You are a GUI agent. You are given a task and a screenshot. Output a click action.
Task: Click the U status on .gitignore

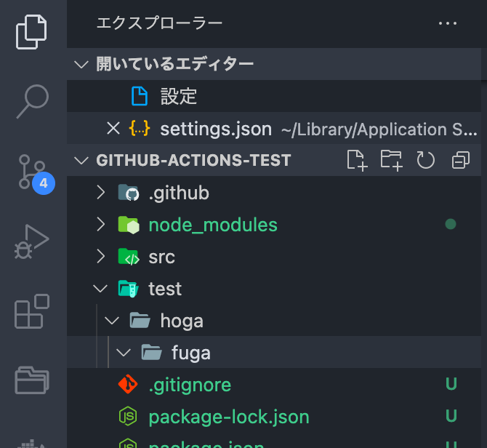pos(451,384)
